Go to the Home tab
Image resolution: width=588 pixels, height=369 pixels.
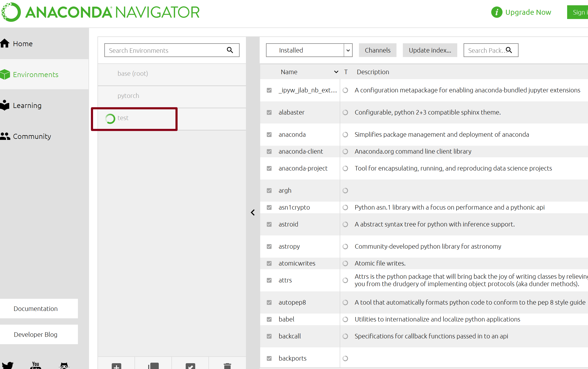click(23, 44)
